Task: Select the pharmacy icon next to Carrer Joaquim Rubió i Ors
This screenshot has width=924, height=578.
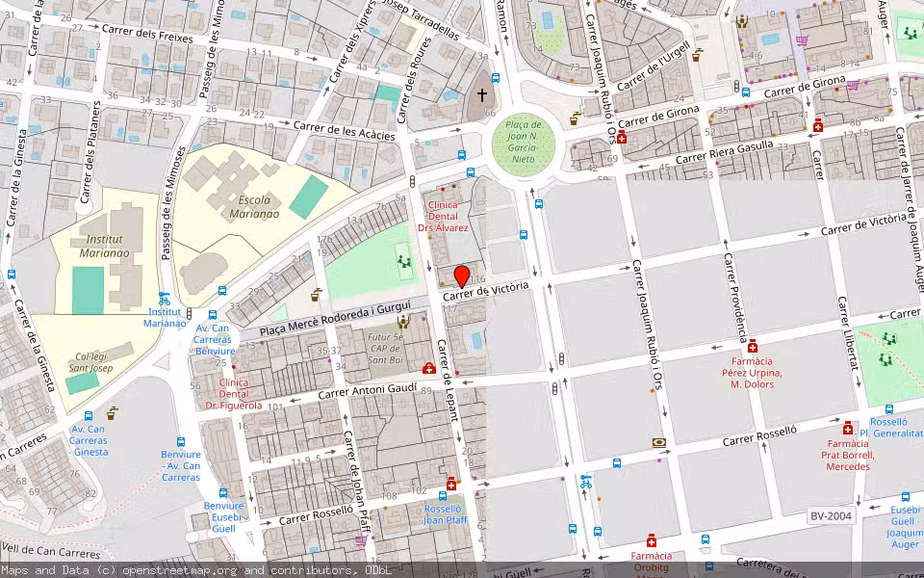Action: point(621,138)
